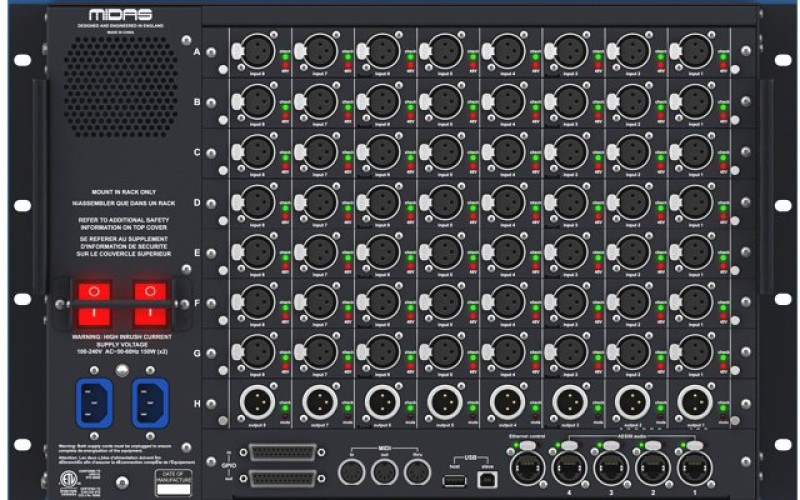This screenshot has width=800, height=500.
Task: Click the 'Ethernet control' label
Action: click(527, 436)
